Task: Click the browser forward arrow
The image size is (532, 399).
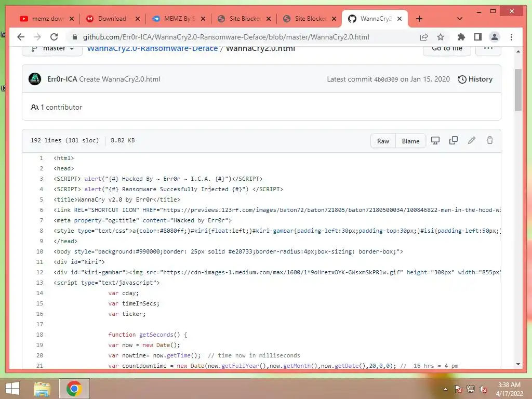Action: pos(37,37)
